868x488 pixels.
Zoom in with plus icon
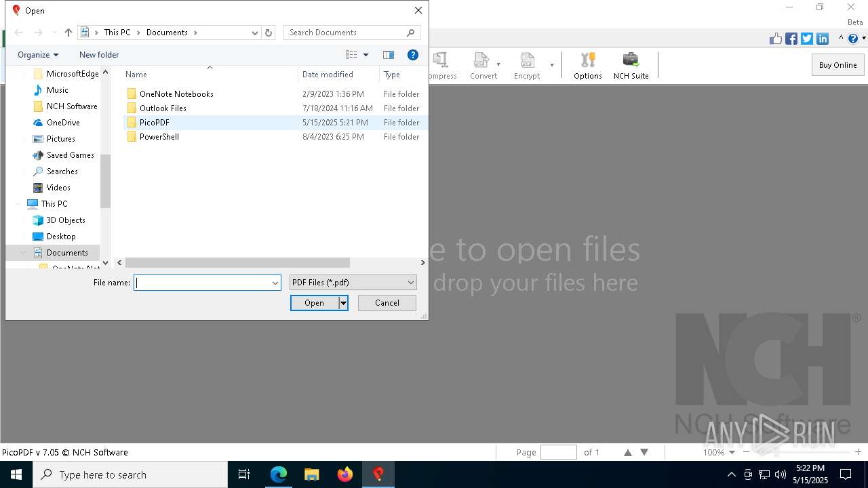coord(858,452)
